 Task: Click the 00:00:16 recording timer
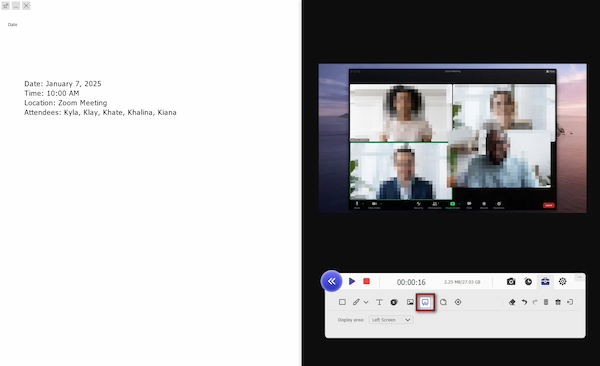click(411, 282)
